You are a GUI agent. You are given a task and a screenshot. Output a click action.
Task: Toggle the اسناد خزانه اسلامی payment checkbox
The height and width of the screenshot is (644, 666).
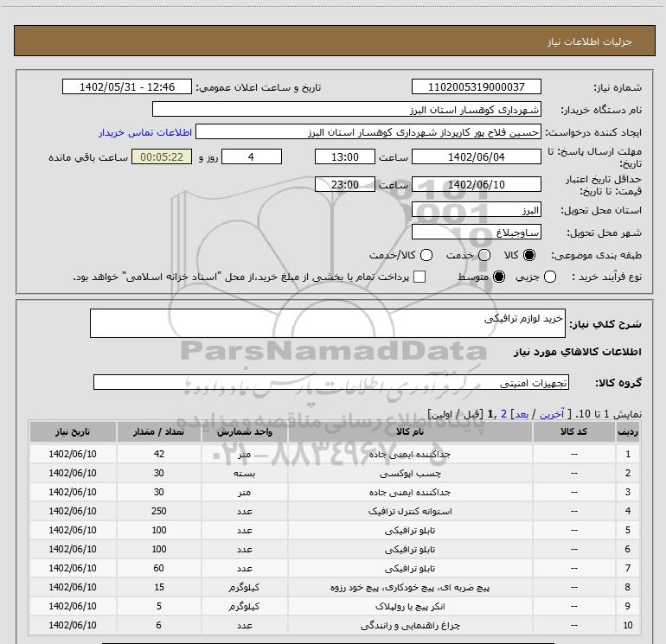point(419,277)
